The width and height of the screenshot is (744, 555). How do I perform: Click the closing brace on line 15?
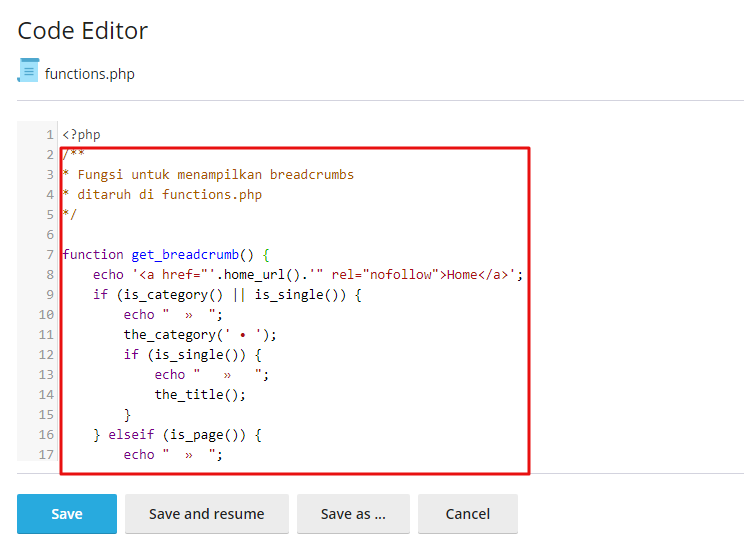pyautogui.click(x=127, y=415)
